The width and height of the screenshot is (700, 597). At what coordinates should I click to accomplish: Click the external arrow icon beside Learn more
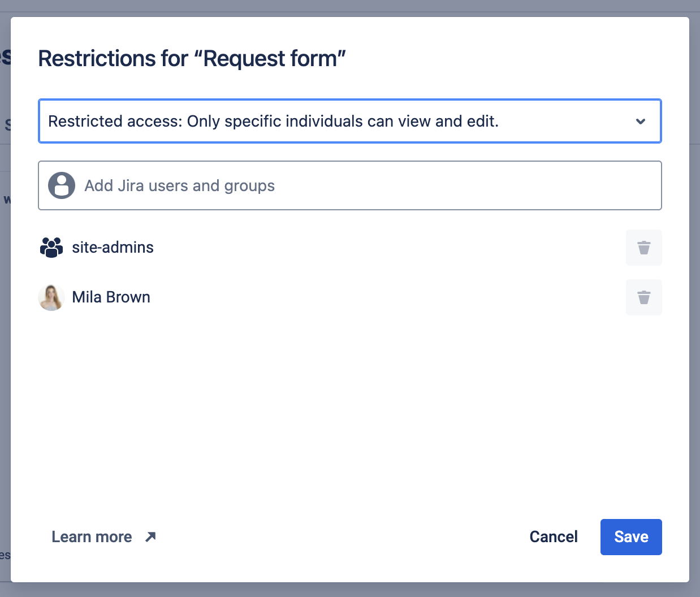click(150, 537)
